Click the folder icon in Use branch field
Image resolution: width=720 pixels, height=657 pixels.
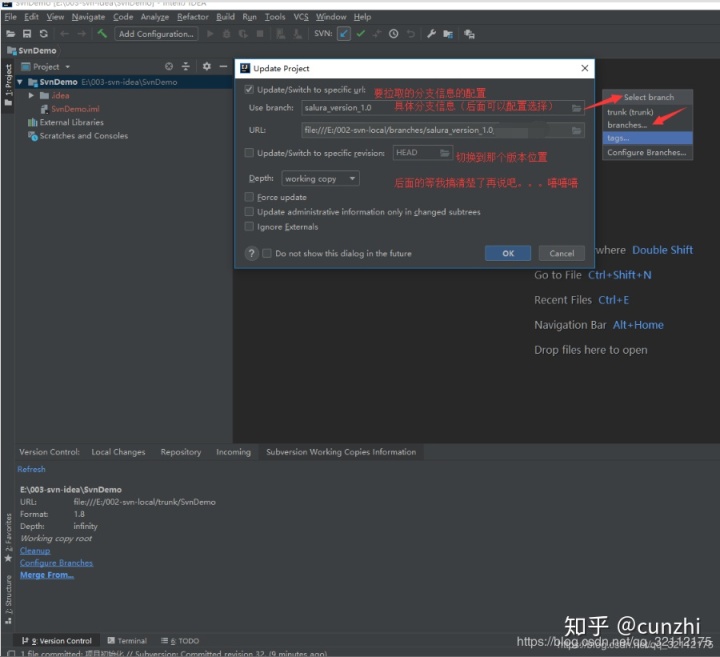click(x=576, y=108)
